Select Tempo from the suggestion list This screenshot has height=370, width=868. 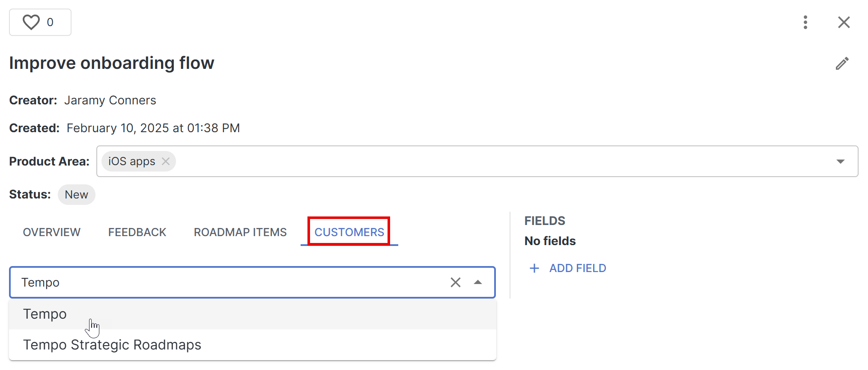[x=45, y=314]
